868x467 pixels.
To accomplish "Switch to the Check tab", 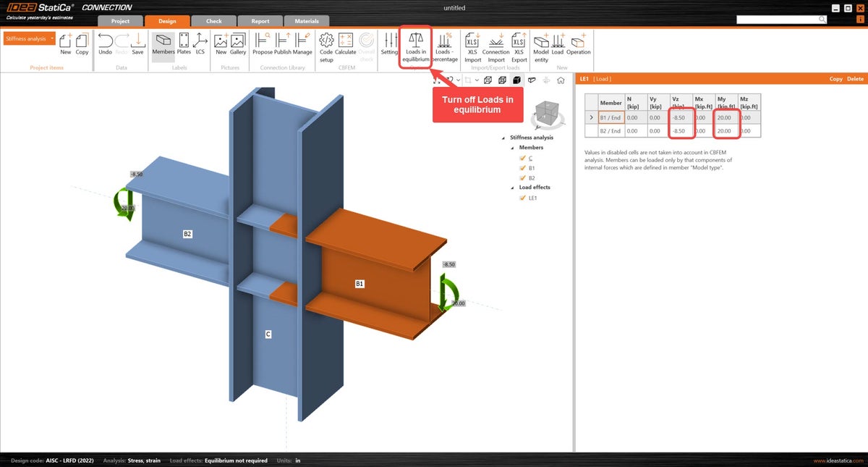I will click(213, 20).
